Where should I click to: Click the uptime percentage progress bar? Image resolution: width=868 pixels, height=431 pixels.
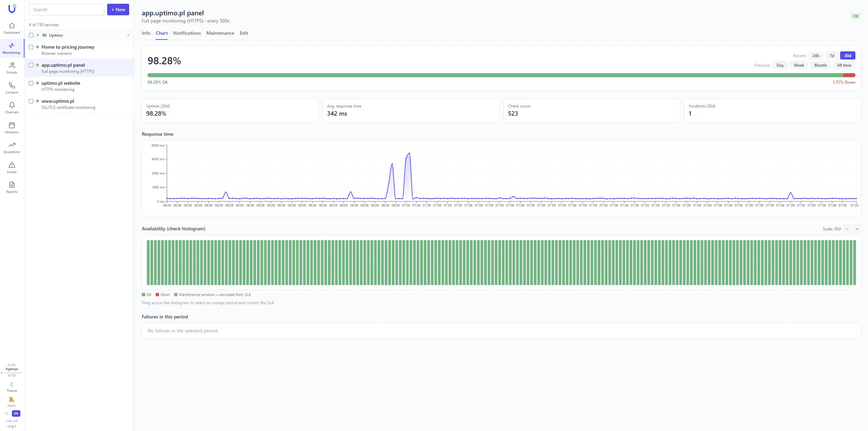click(501, 75)
